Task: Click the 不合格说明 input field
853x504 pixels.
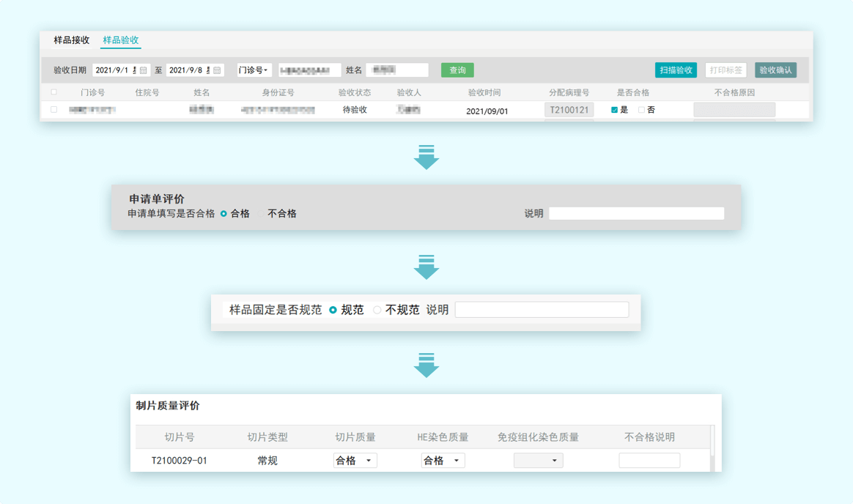Action: (649, 461)
